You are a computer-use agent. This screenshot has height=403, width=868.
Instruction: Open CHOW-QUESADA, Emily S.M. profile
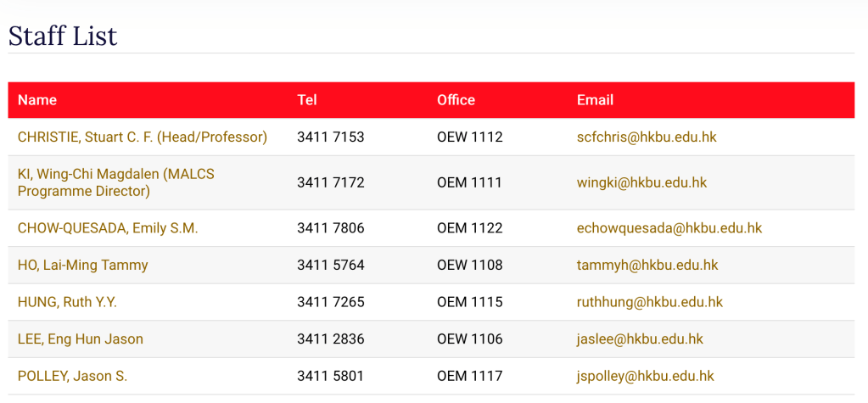[x=107, y=228]
